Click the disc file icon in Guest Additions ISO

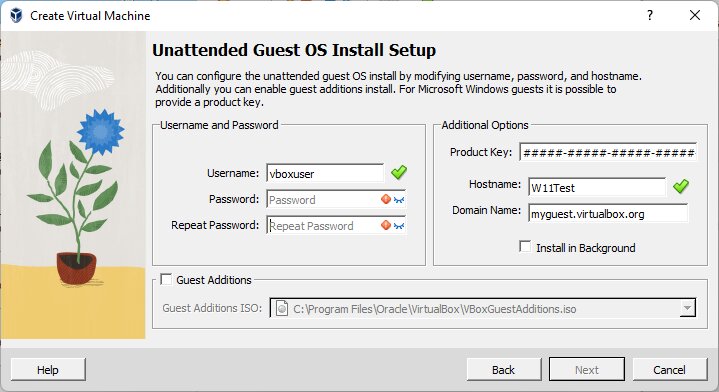(282, 308)
